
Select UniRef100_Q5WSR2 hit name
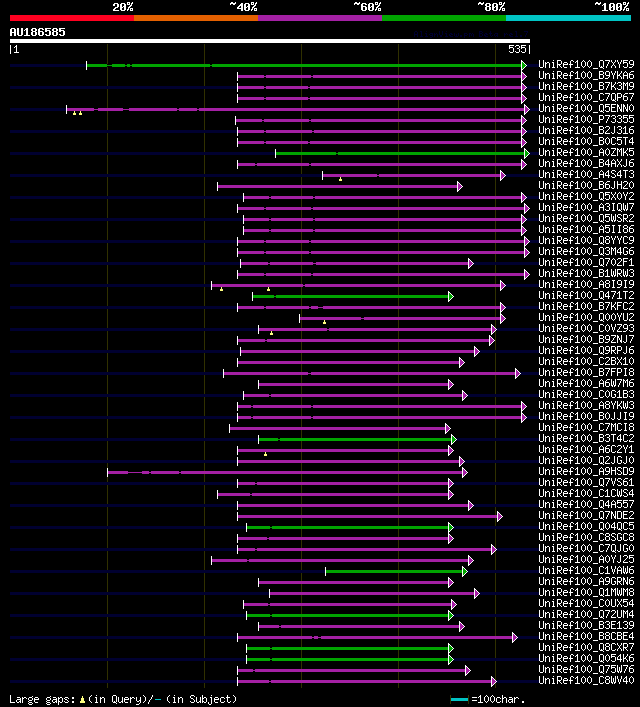click(586, 219)
